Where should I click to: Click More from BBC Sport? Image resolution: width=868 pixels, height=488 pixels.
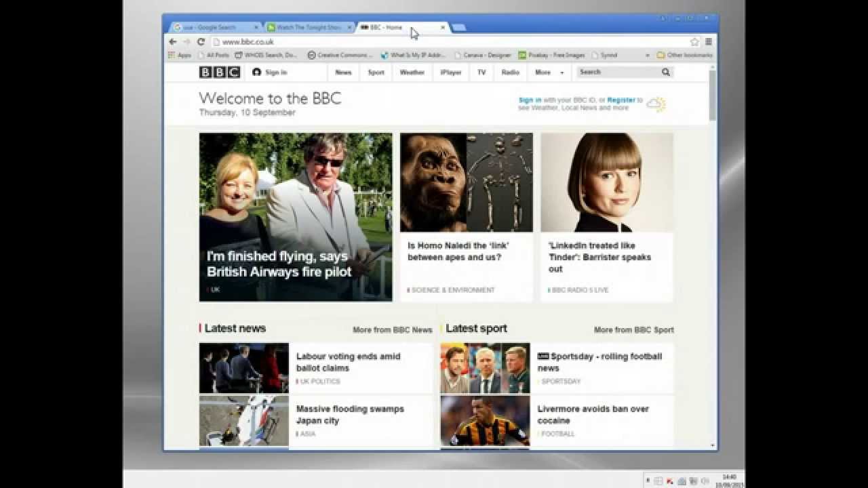click(x=634, y=330)
